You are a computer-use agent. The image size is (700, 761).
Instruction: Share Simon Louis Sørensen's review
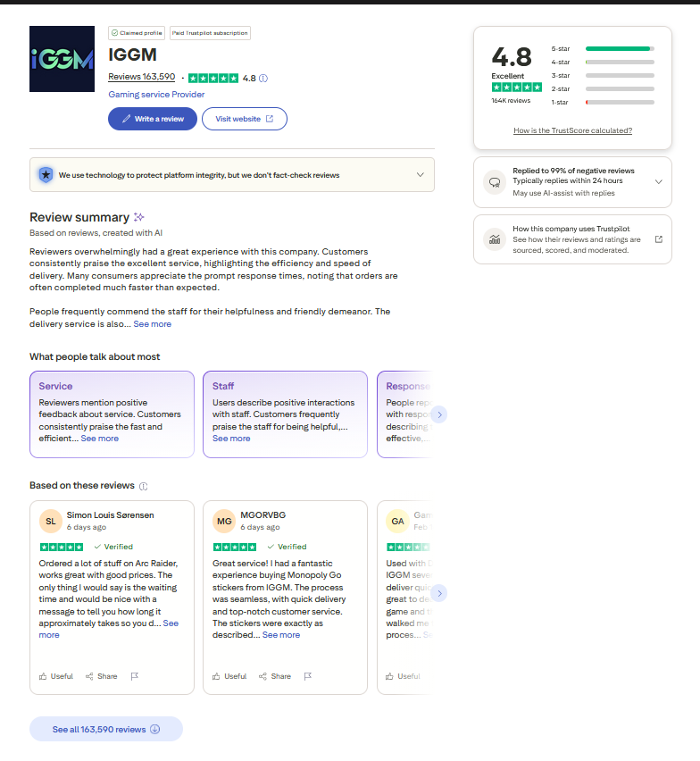102,676
